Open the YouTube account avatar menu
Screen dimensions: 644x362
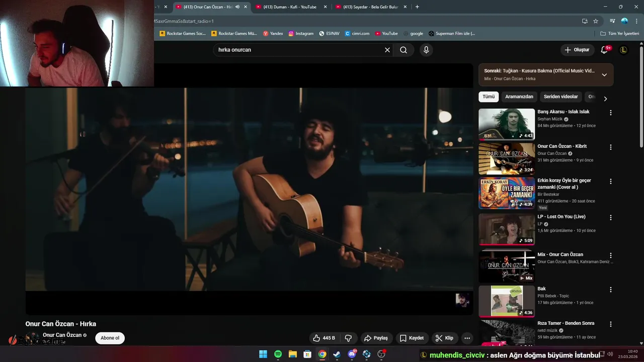pyautogui.click(x=623, y=50)
